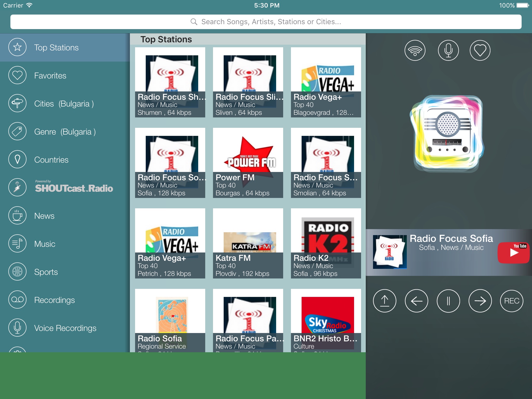Go to previous station with left arrow
Image resolution: width=532 pixels, height=399 pixels.
pos(416,301)
